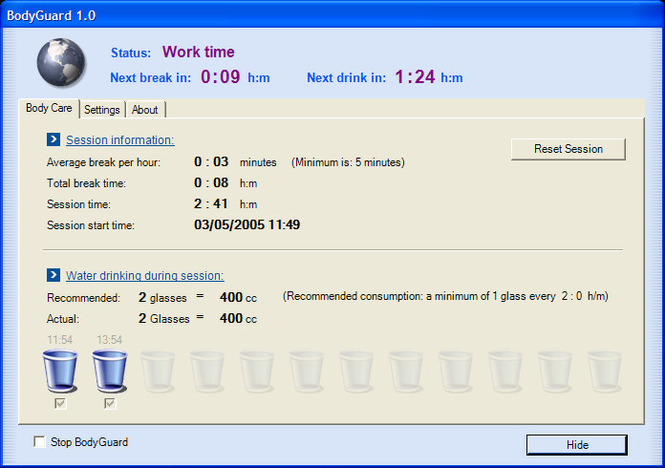Click the seventh glass icon in the row

pos(356,371)
